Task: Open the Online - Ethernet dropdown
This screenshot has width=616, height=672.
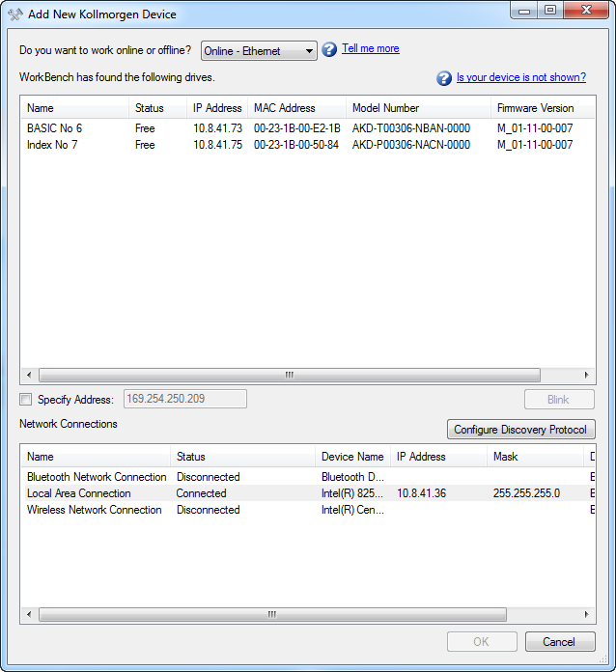Action: click(x=259, y=51)
